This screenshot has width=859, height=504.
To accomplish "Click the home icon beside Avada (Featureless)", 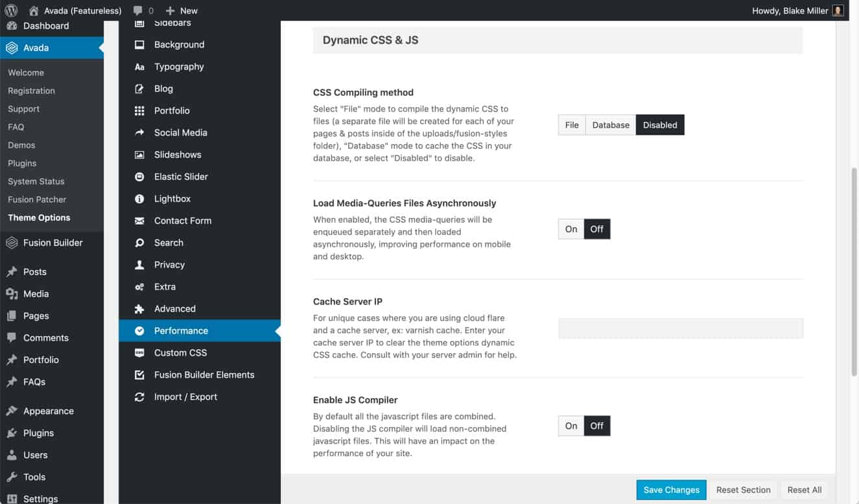I will pos(33,10).
